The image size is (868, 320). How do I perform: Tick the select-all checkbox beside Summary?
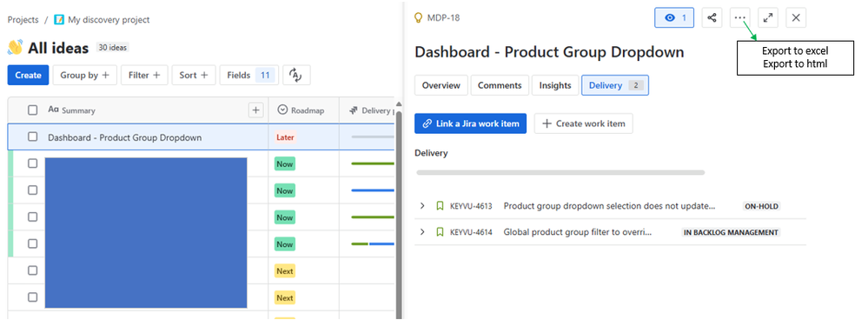33,110
